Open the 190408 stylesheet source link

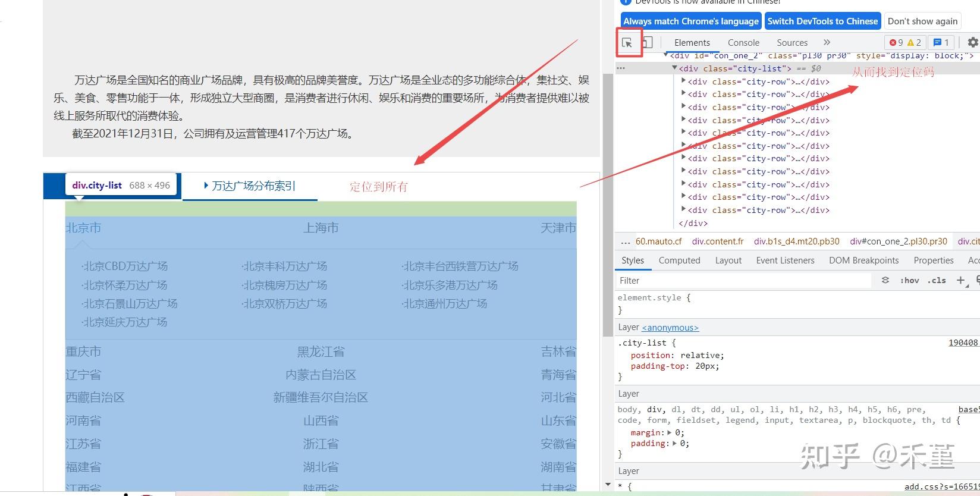pos(963,343)
